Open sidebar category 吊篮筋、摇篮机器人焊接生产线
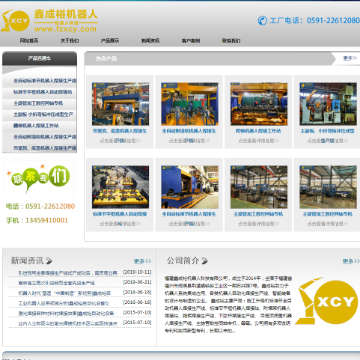Screen dimensions: 360x360 pyautogui.click(x=44, y=148)
